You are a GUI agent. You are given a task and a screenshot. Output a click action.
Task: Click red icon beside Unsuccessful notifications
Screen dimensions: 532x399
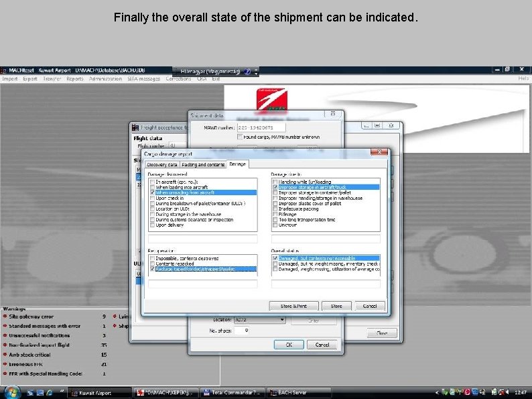(5, 335)
